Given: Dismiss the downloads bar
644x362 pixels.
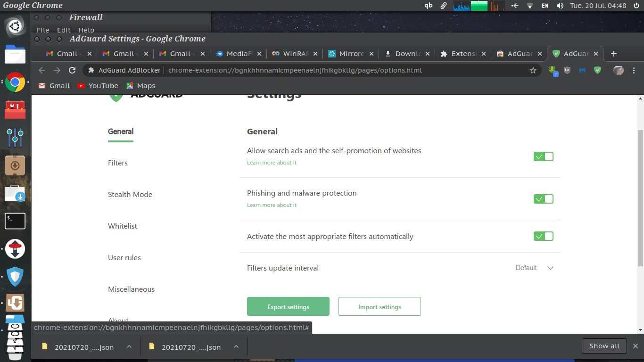Looking at the screenshot, I should click(635, 346).
